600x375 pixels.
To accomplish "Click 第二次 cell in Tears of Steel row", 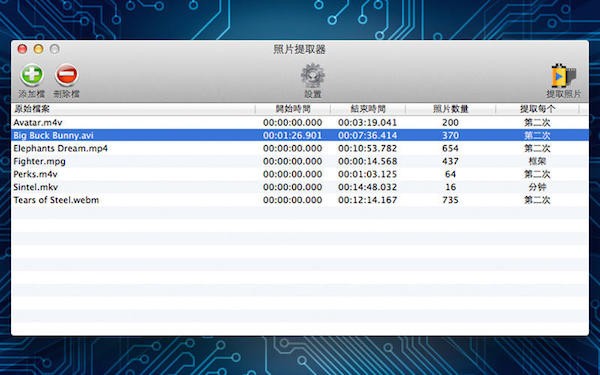I will click(537, 200).
